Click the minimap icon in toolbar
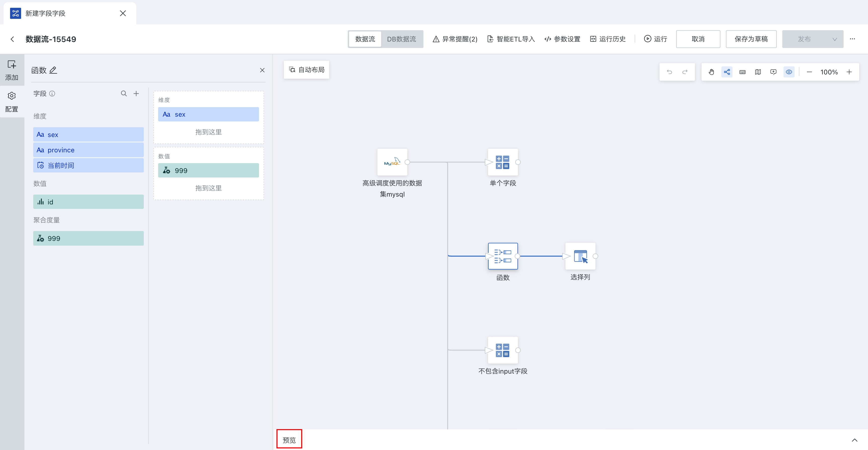The height and width of the screenshot is (450, 868). point(758,72)
